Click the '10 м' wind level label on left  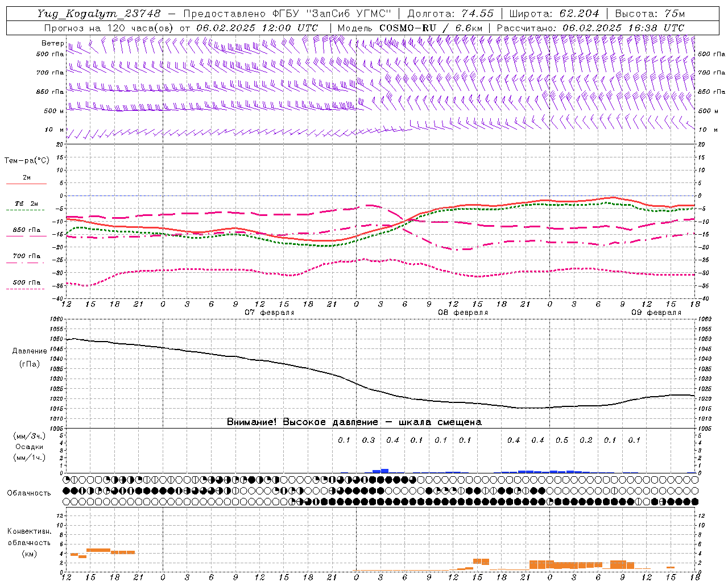(x=55, y=130)
